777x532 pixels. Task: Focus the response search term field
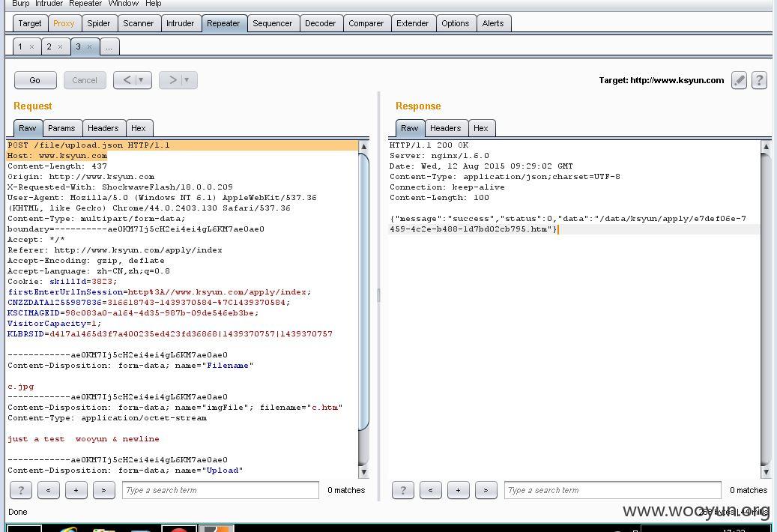pyautogui.click(x=613, y=490)
